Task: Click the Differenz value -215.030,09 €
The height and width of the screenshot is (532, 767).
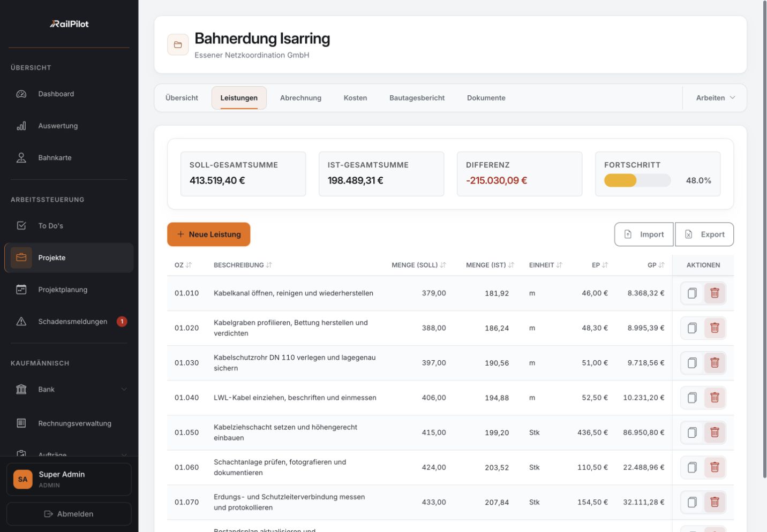Action: pyautogui.click(x=497, y=180)
